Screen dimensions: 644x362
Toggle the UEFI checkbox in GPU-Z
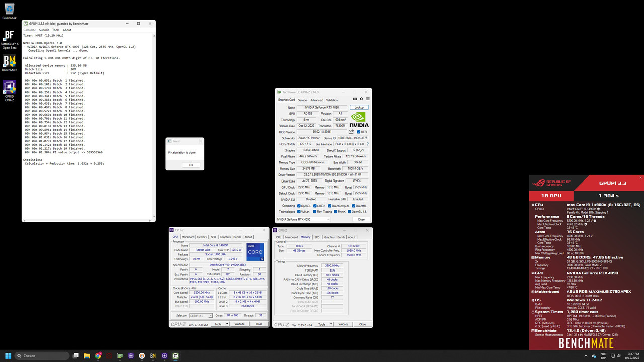[358, 132]
